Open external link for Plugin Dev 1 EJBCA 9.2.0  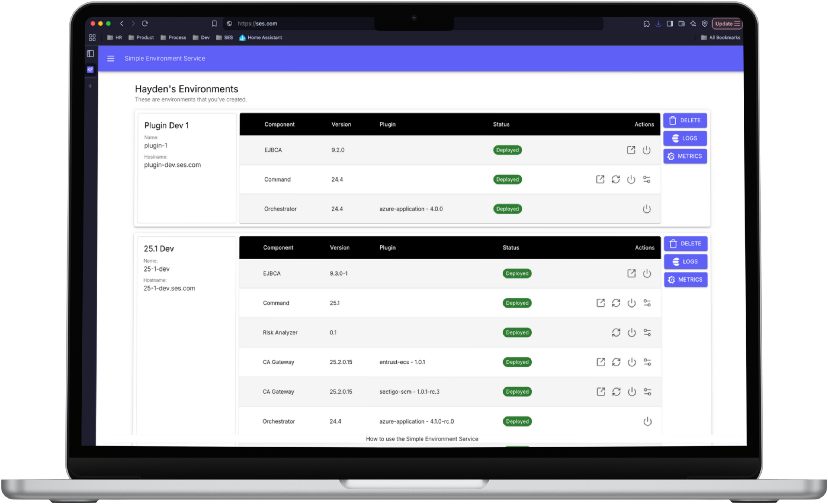(631, 150)
